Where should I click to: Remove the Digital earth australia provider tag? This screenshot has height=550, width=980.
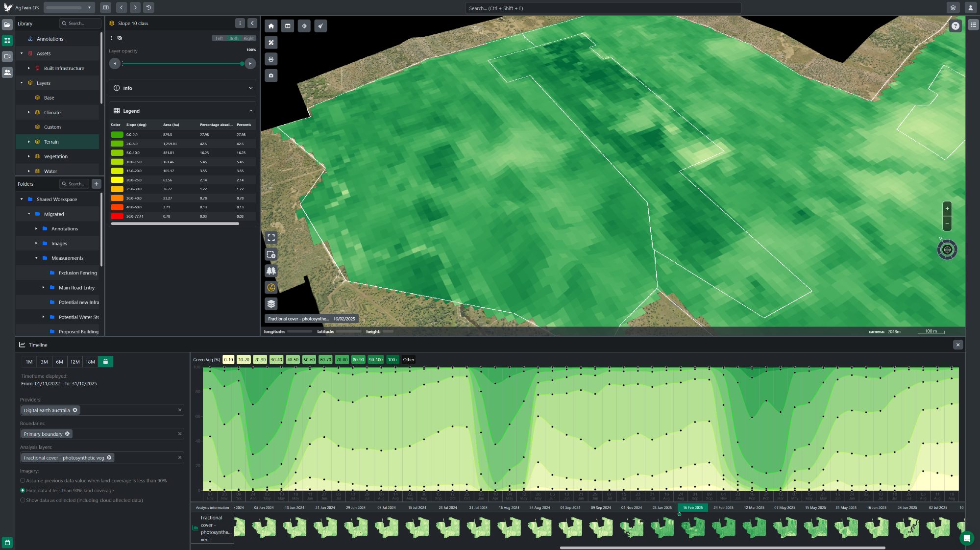(75, 410)
